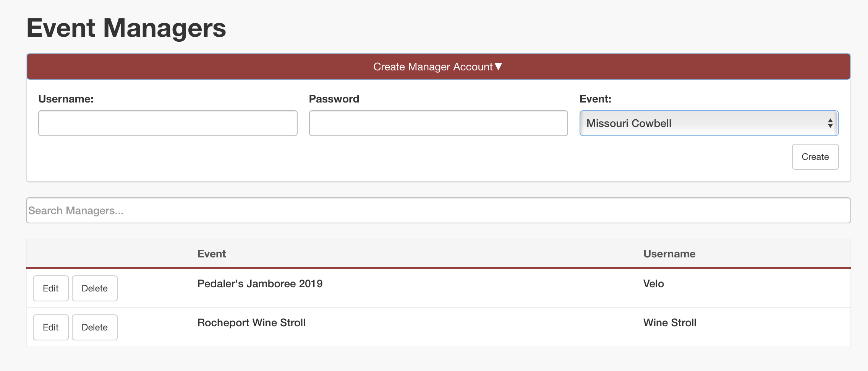868x371 pixels.
Task: Focus the Password input field
Action: coord(438,123)
